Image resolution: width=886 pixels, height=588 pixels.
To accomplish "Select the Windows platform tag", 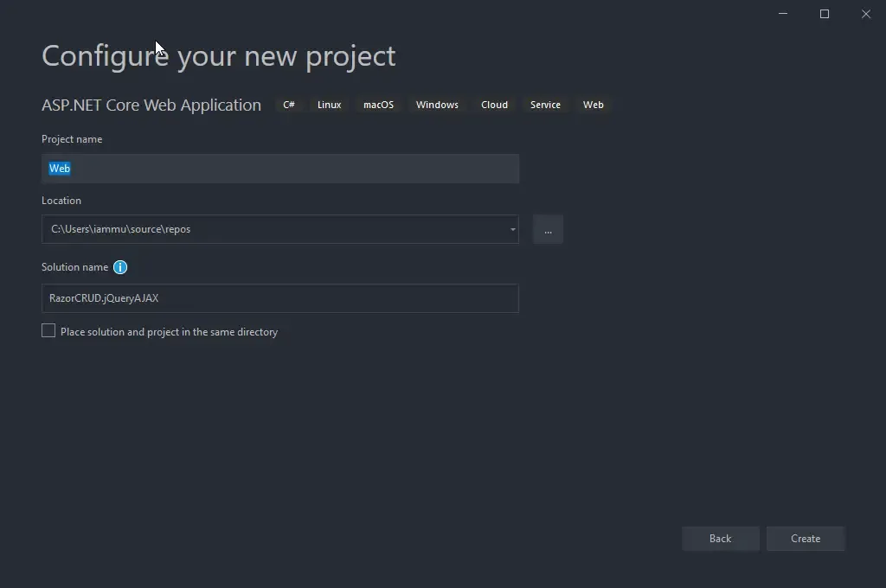I will point(437,105).
